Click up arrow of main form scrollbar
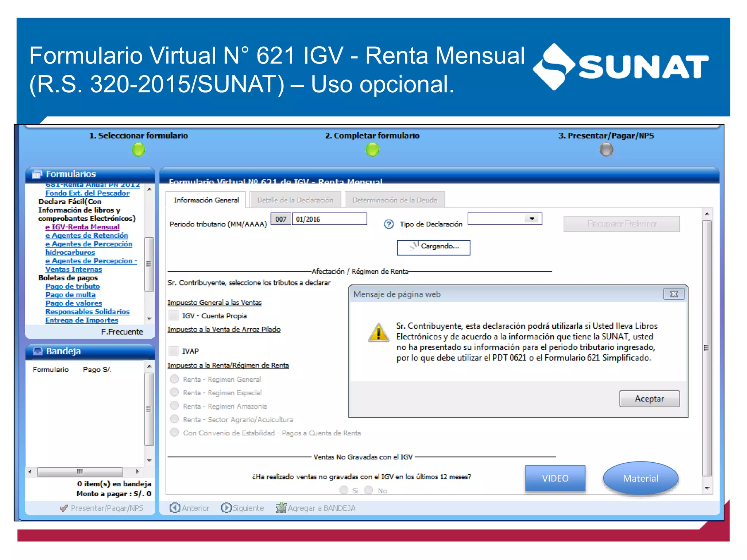This screenshot has height=560, width=747. [x=707, y=214]
